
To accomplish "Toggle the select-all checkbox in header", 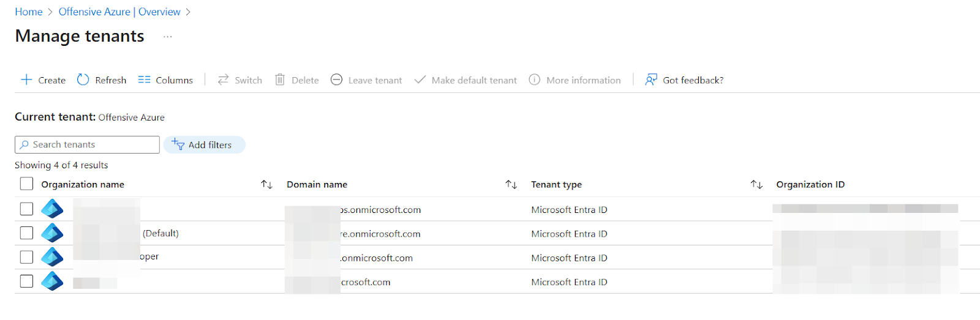I will tap(26, 184).
